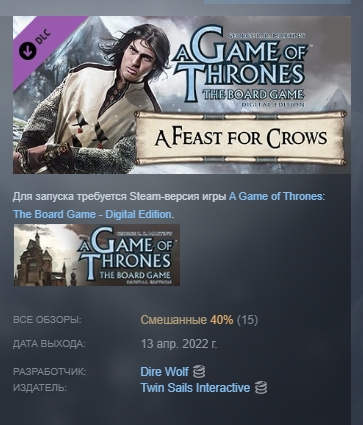Open the base game thumbnail image

point(97,255)
